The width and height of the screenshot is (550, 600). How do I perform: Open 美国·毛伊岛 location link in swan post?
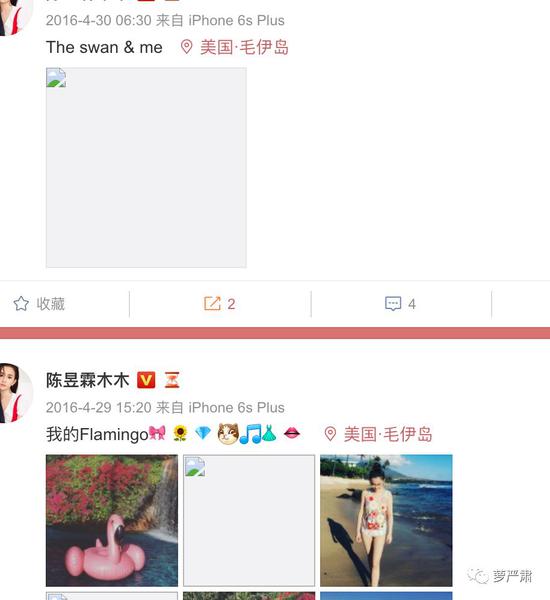(x=244, y=47)
